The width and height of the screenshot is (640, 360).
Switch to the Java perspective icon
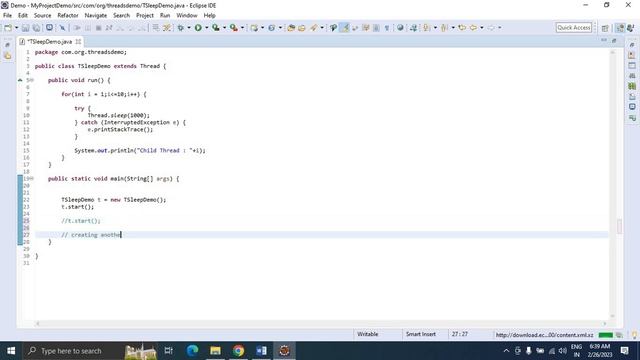620,28
